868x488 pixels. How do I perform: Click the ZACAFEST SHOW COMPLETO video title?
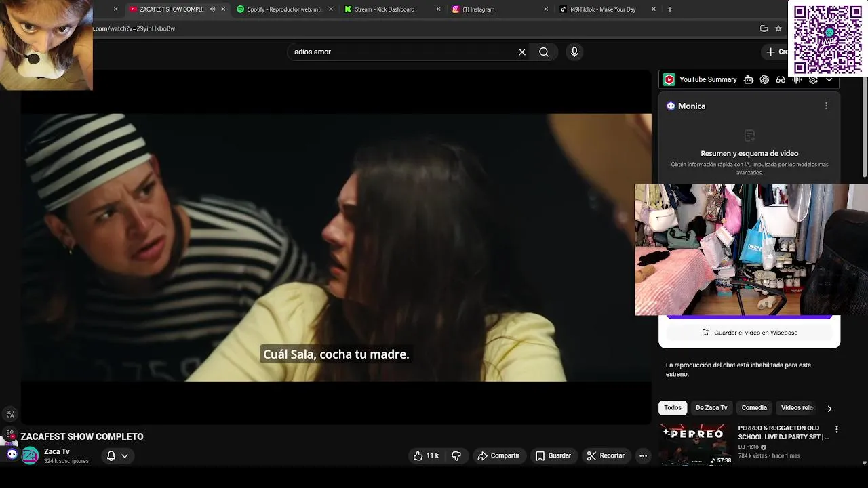click(x=82, y=436)
